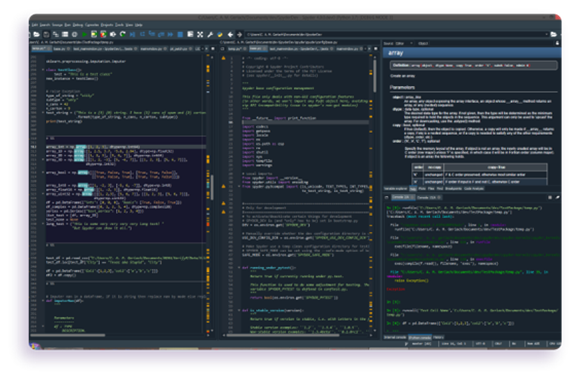The height and width of the screenshot is (380, 577).
Task: Click the back arrow in toolbar
Action: (x=230, y=34)
